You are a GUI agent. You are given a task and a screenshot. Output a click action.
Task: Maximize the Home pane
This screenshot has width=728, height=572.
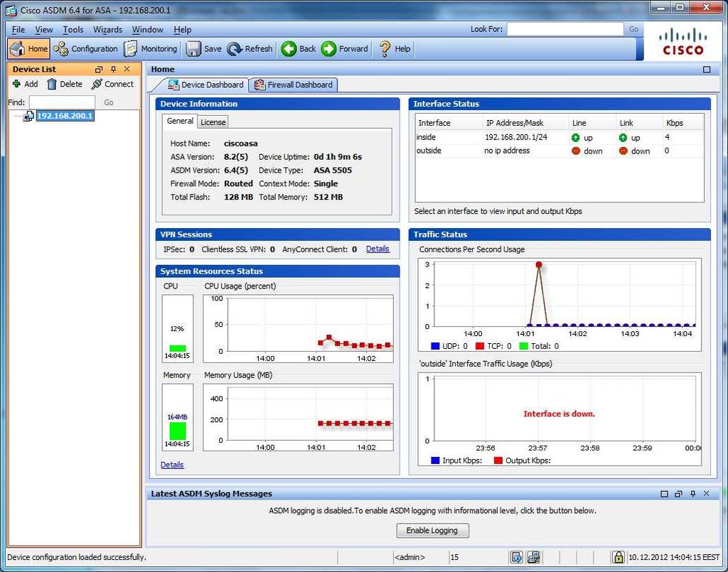707,70
